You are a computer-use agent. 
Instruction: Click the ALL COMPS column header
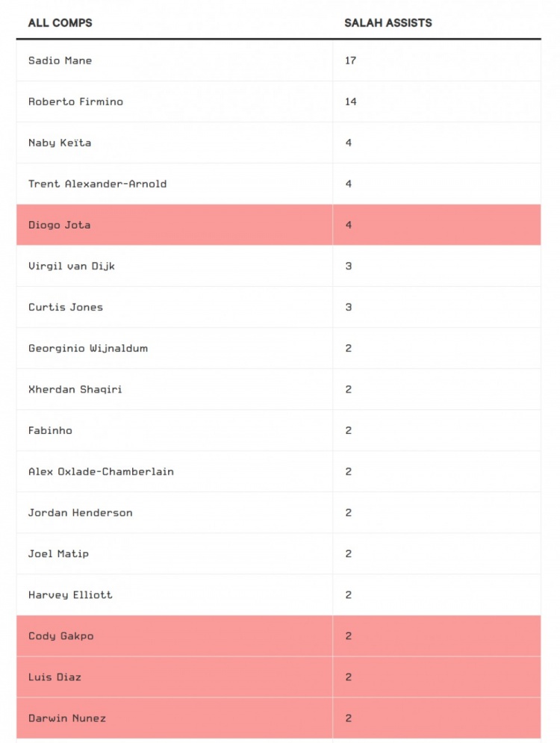point(60,23)
